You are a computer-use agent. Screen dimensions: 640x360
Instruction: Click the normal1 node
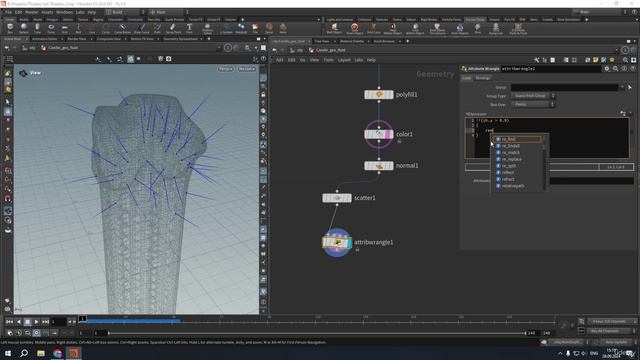[x=379, y=166]
